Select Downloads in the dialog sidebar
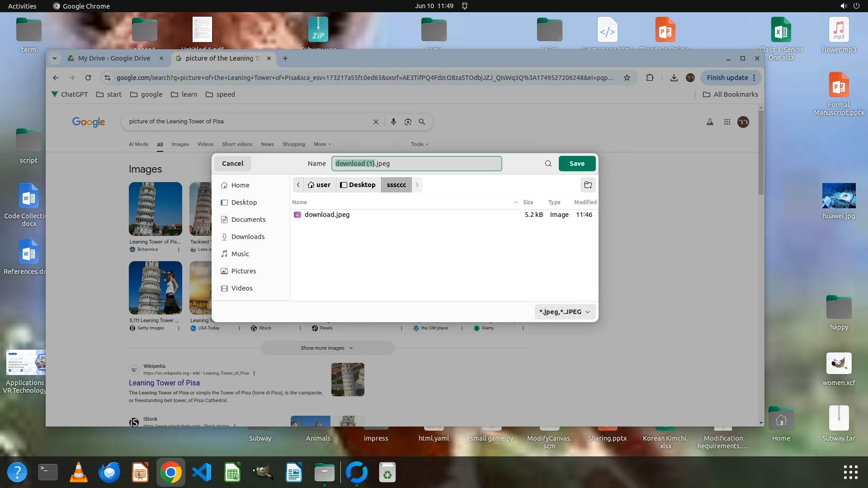This screenshot has width=868, height=488. (x=248, y=237)
